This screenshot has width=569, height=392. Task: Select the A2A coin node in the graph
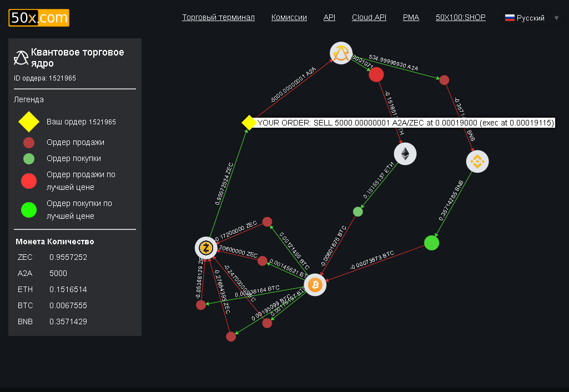[x=341, y=53]
